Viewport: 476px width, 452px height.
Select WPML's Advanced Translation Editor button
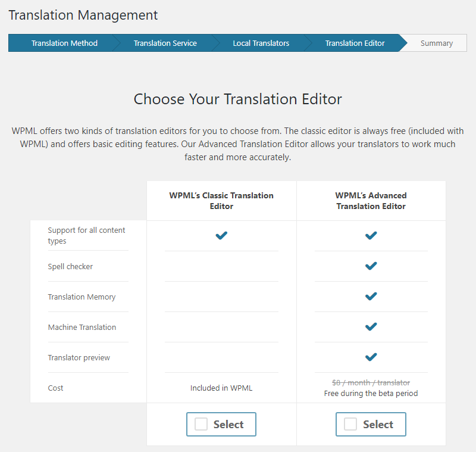click(x=371, y=424)
